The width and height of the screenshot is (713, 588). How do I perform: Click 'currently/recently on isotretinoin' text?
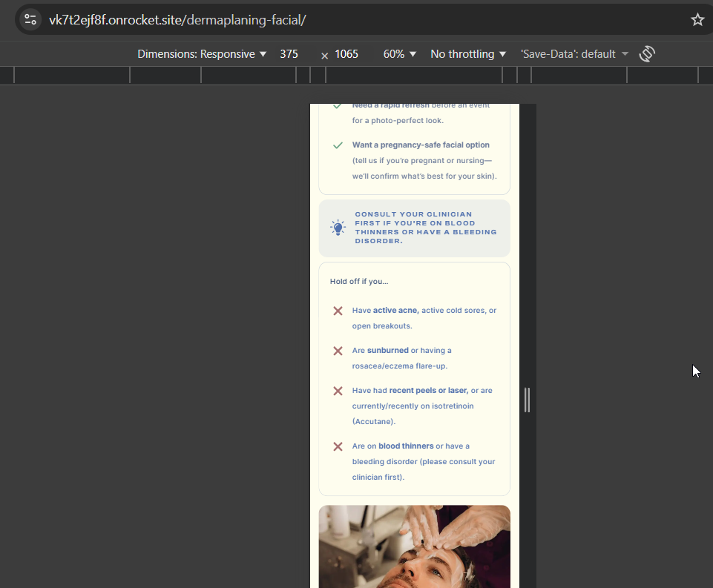tap(413, 406)
